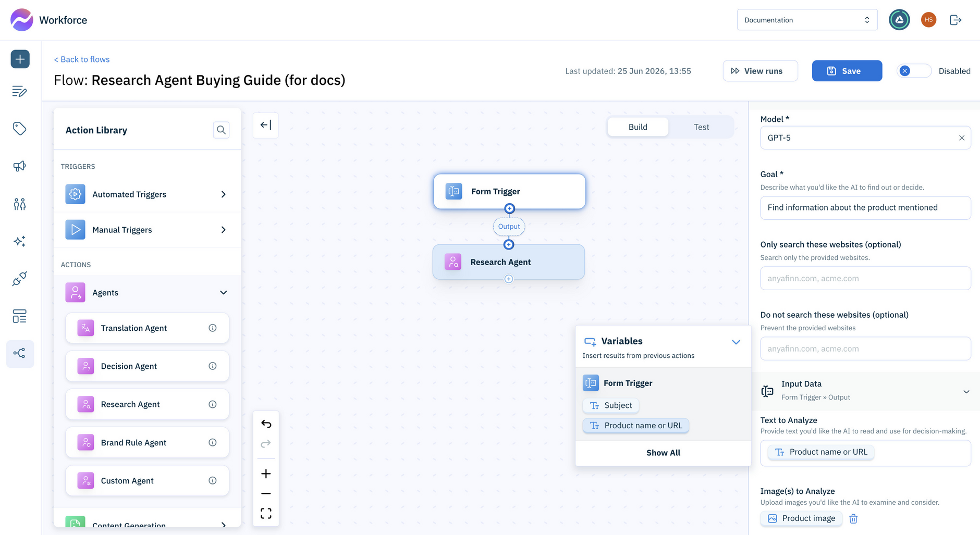Show All variables
This screenshot has width=980, height=535.
coord(663,453)
